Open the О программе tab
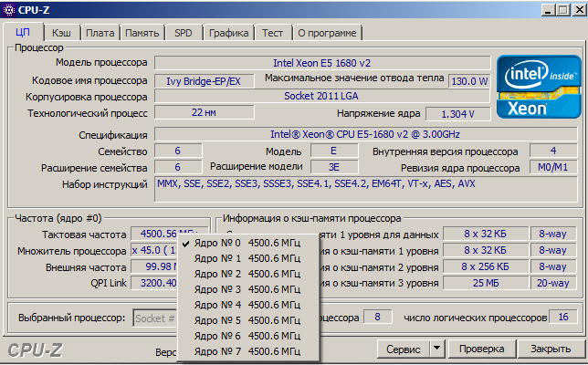This screenshot has height=365, width=588. point(327,32)
